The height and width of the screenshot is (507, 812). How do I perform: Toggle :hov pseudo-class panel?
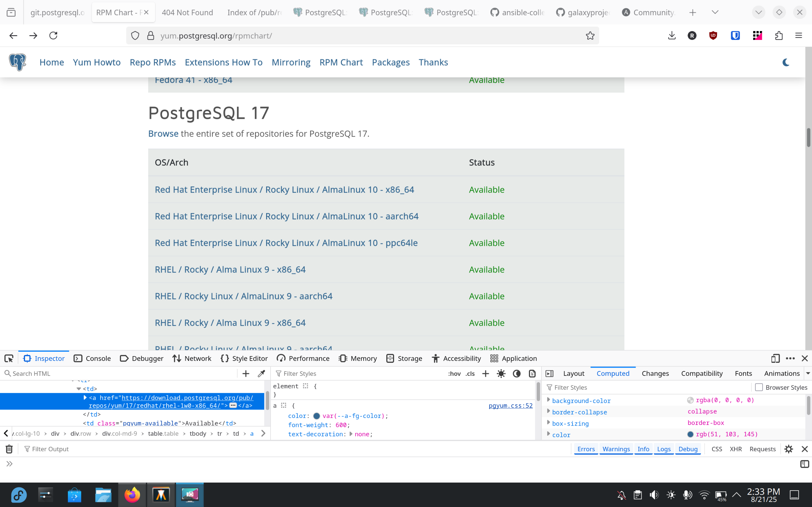[454, 374]
